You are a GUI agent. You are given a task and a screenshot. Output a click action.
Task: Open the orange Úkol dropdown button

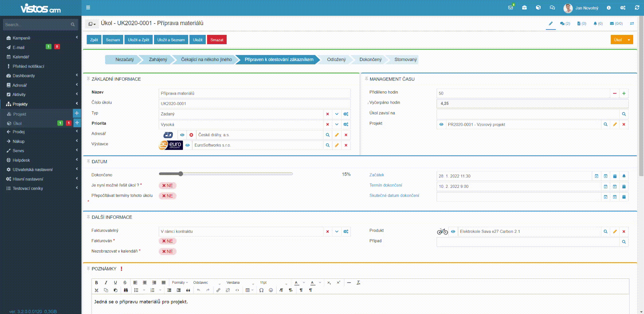click(629, 40)
